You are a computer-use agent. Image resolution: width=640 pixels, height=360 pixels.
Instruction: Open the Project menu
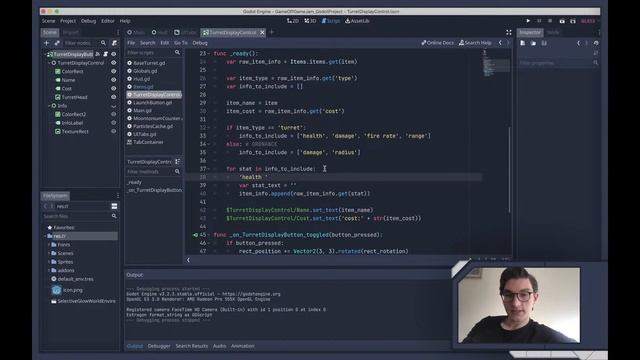68,21
